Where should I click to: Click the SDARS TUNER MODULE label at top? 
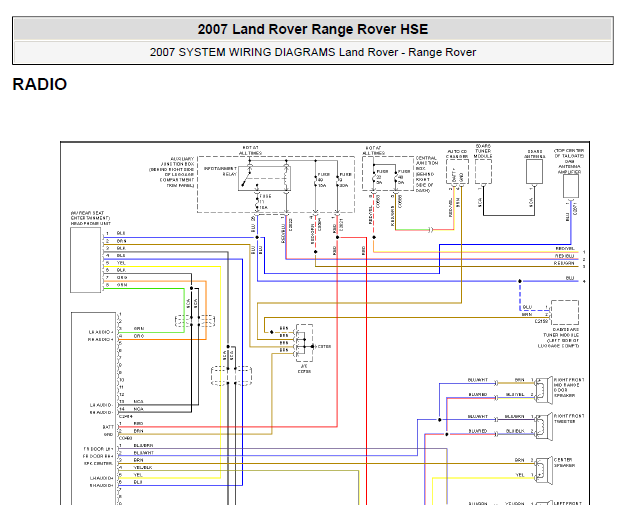pyautogui.click(x=483, y=151)
